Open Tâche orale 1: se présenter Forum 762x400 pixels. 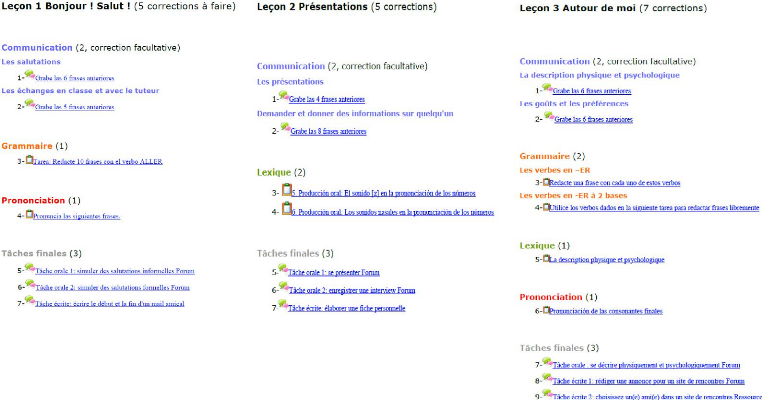coord(334,273)
